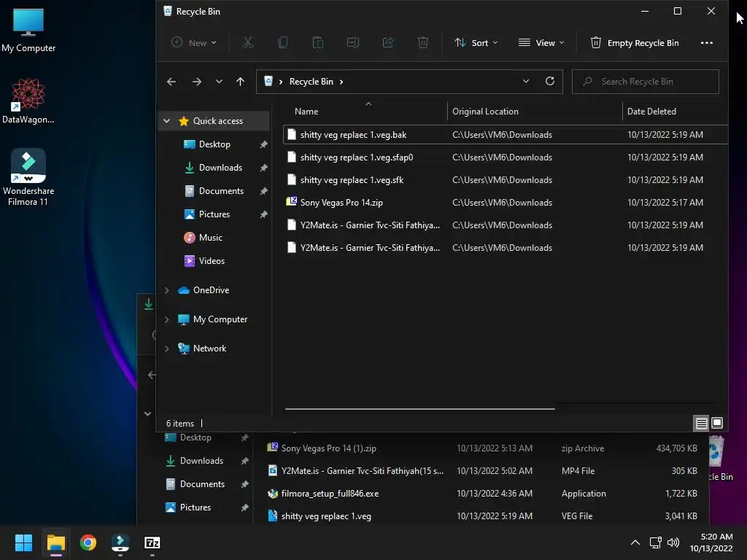Expand the My Computer tree node
Image resolution: width=747 pixels, height=560 pixels.
tap(167, 319)
